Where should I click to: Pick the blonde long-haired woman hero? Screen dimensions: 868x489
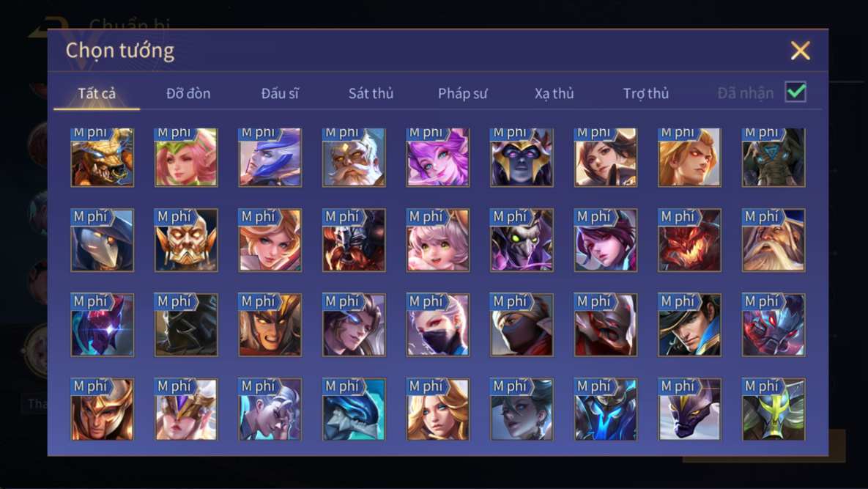click(x=438, y=409)
